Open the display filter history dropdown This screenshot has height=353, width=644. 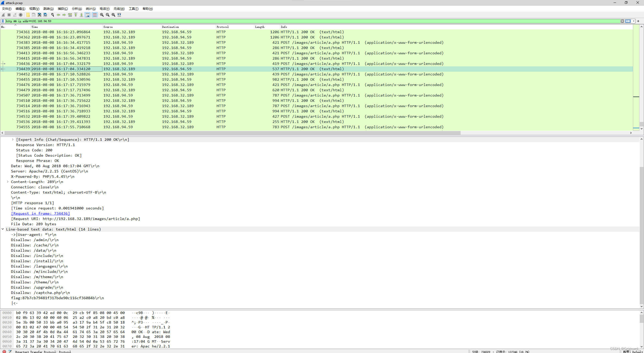pyautogui.click(x=634, y=21)
